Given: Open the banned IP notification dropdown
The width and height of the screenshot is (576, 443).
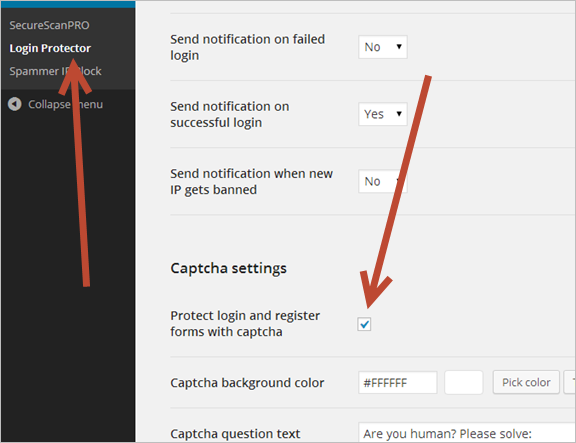Looking at the screenshot, I should tap(382, 181).
